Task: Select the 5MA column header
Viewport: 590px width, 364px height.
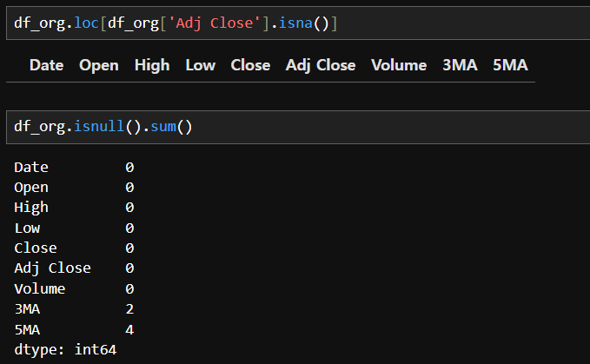Action: pos(511,65)
